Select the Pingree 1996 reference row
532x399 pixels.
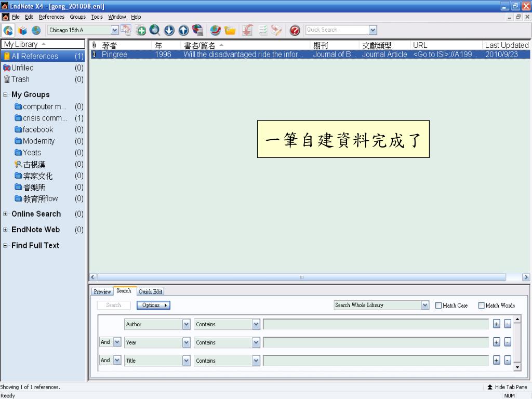click(x=310, y=54)
